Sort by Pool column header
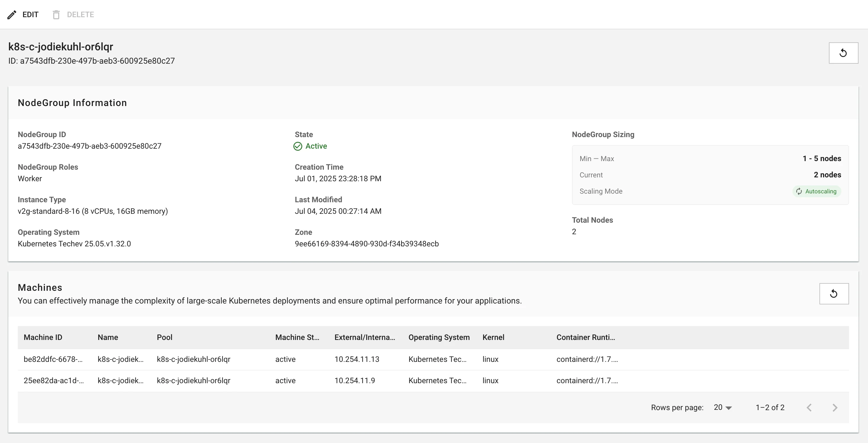 click(x=164, y=338)
